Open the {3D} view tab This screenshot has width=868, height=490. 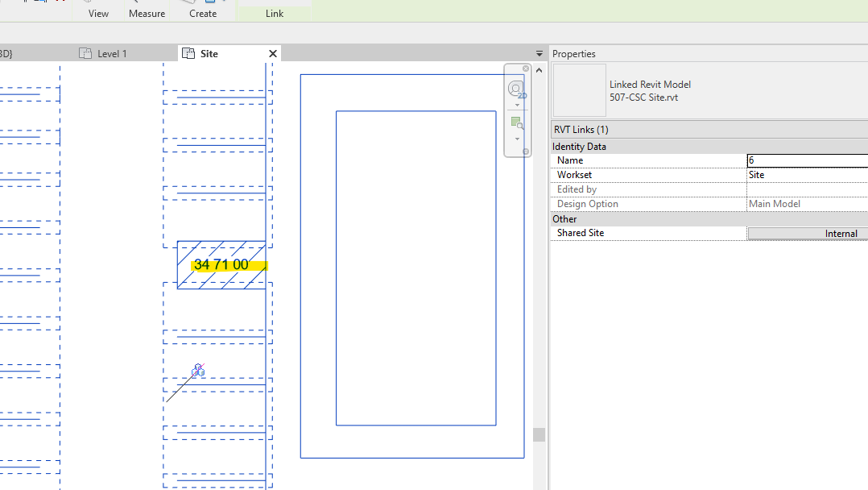[6, 52]
